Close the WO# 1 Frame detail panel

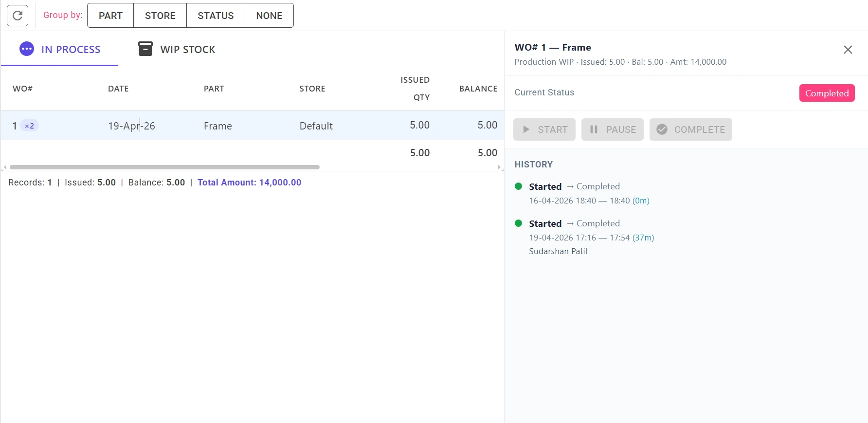848,50
